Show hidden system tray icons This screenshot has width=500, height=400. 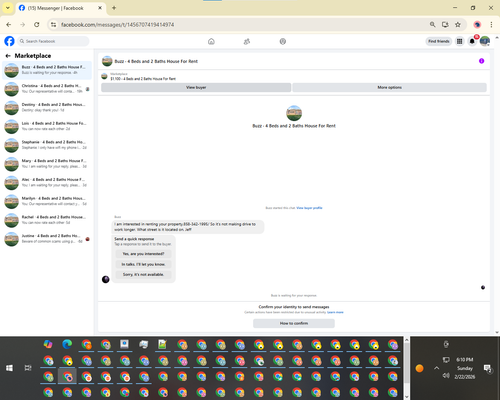(436, 368)
